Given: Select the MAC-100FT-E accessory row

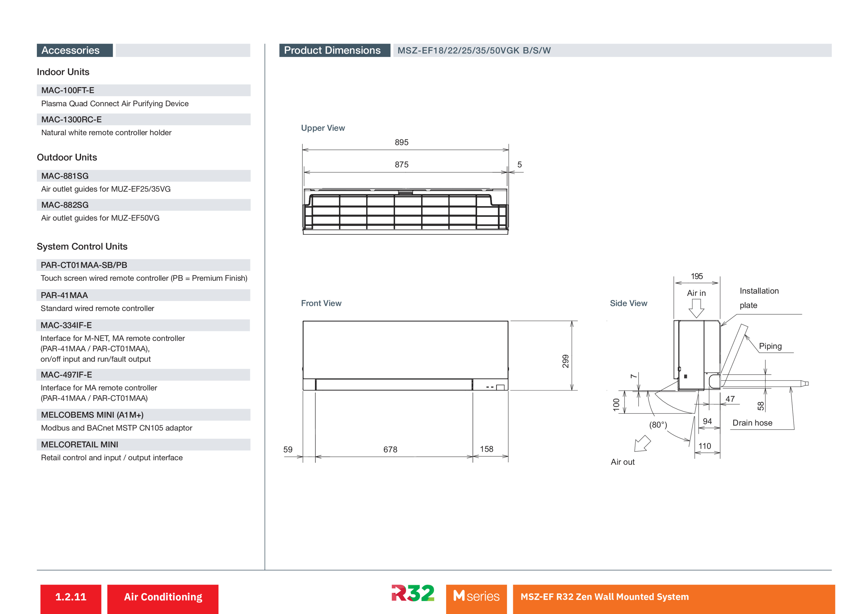Looking at the screenshot, I should tap(143, 90).
